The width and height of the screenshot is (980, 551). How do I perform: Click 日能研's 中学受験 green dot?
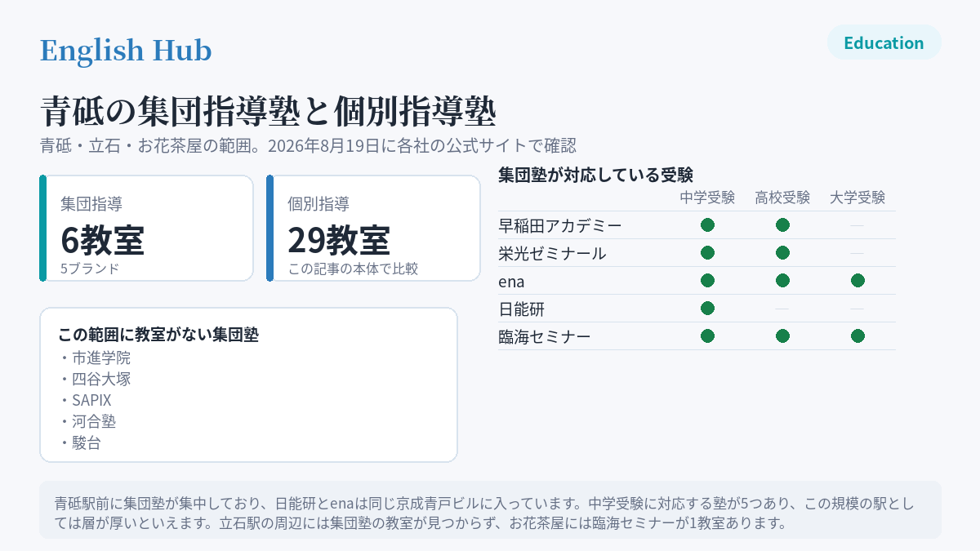click(x=708, y=309)
